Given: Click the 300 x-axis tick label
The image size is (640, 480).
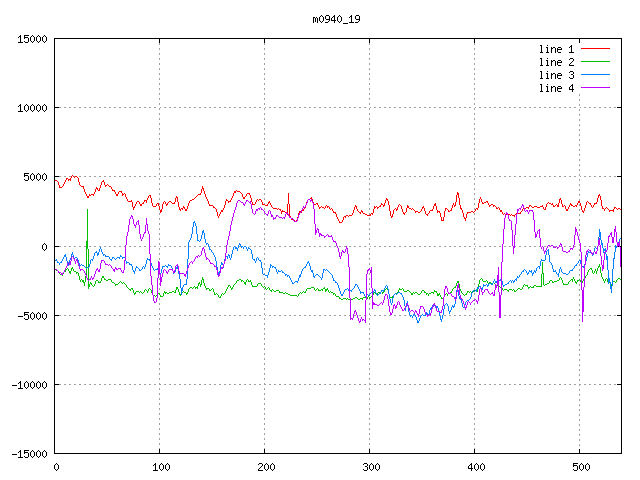Looking at the screenshot, I should click(370, 467).
